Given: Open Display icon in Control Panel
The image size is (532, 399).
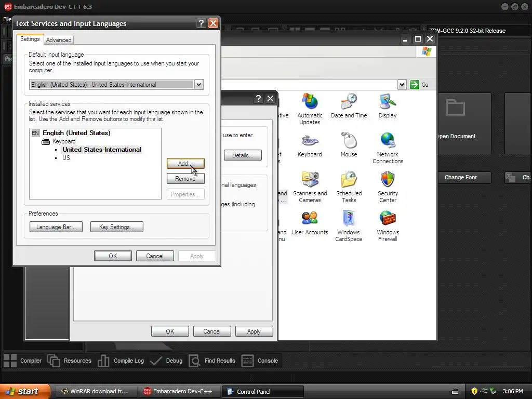Looking at the screenshot, I should coord(388,106).
